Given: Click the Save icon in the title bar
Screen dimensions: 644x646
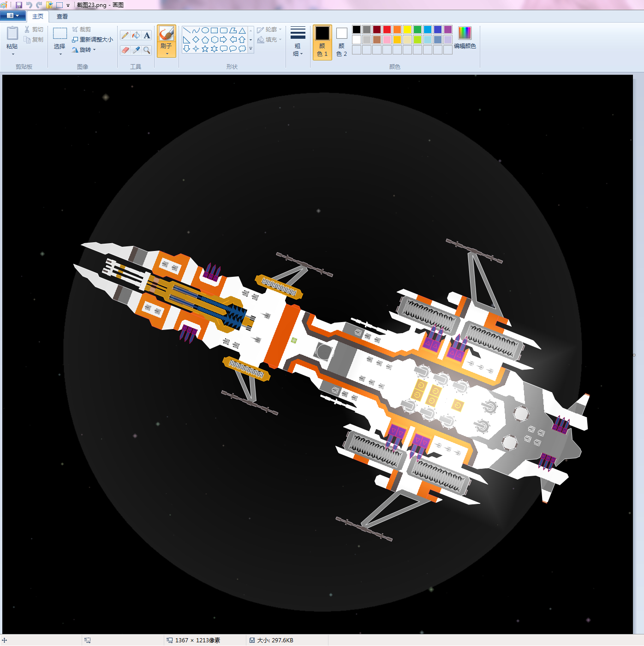Looking at the screenshot, I should click(x=19, y=5).
